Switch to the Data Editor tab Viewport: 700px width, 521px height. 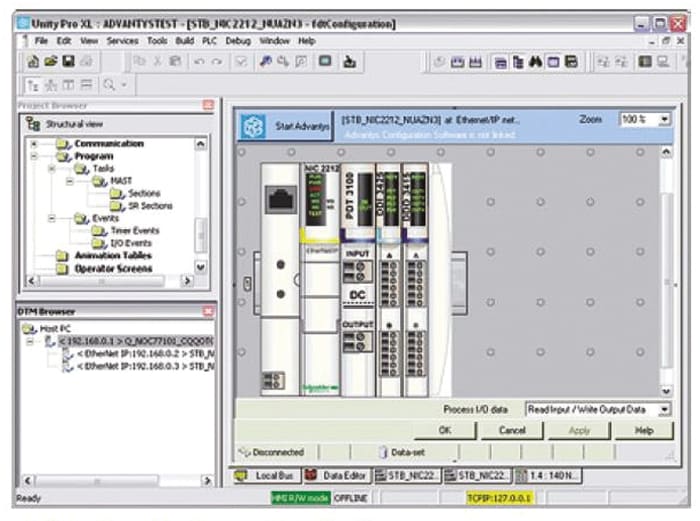click(337, 475)
